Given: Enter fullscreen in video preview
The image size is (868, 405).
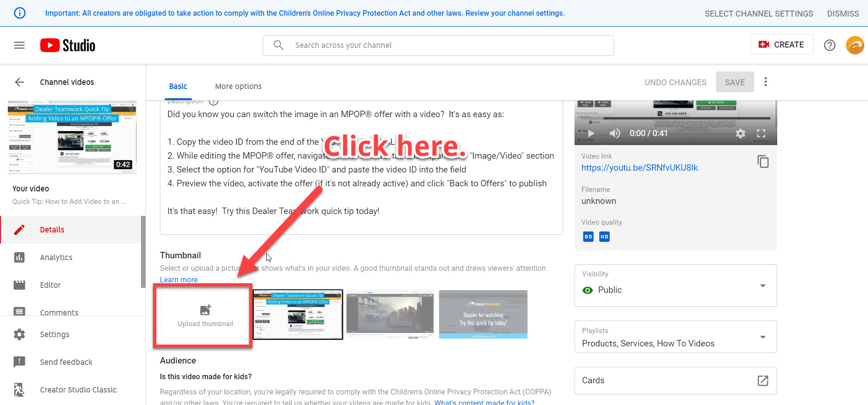Looking at the screenshot, I should 761,133.
